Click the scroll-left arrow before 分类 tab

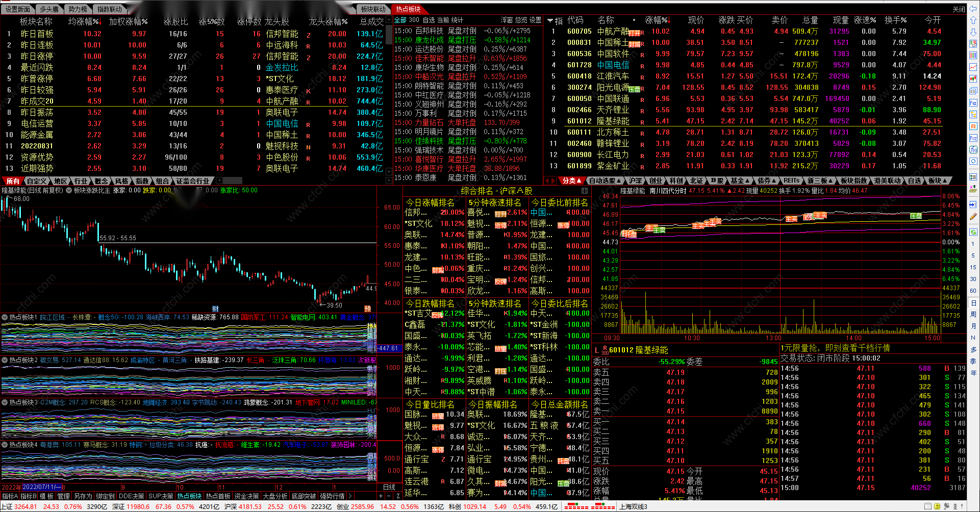click(x=547, y=181)
